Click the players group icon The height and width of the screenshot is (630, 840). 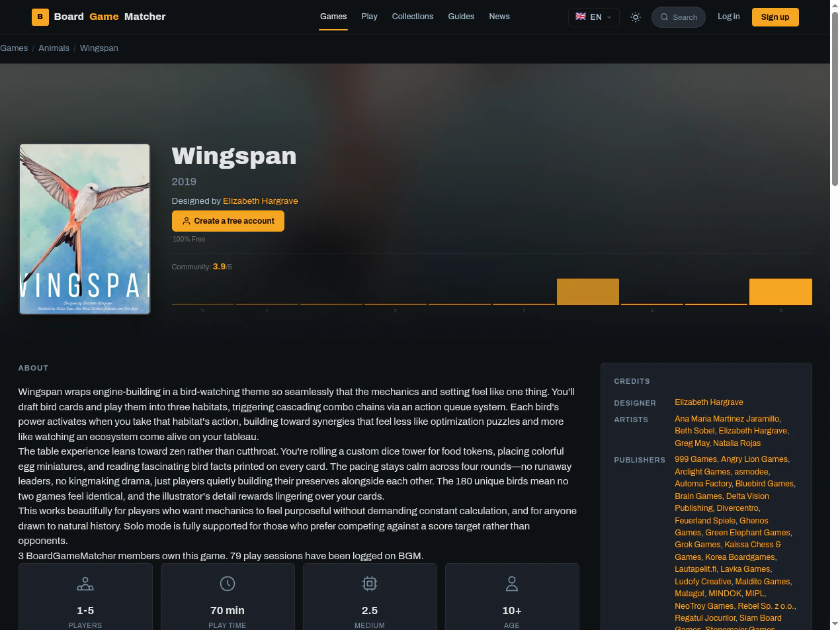point(85,584)
